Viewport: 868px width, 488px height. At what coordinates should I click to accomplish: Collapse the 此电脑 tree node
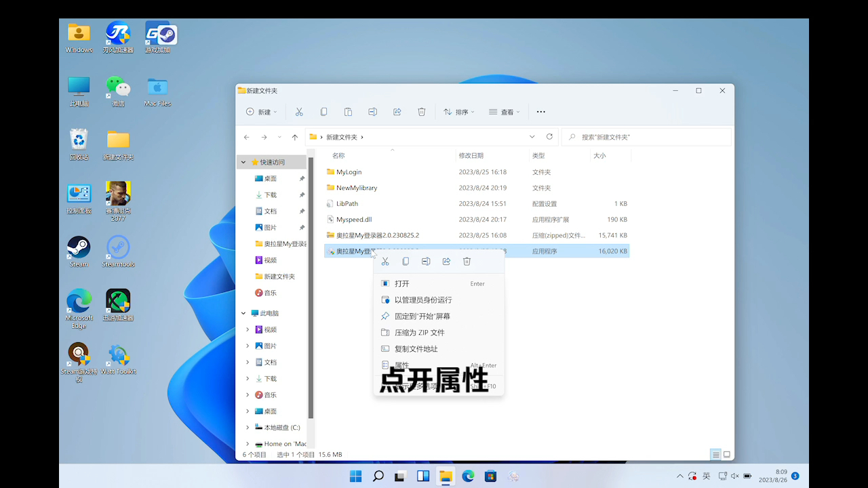coord(243,313)
